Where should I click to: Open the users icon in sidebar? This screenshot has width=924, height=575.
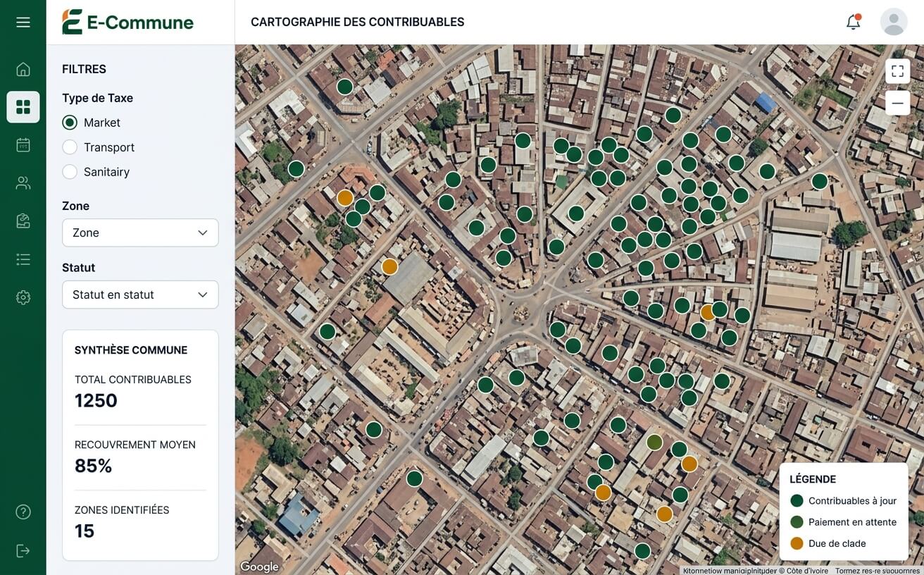[23, 183]
